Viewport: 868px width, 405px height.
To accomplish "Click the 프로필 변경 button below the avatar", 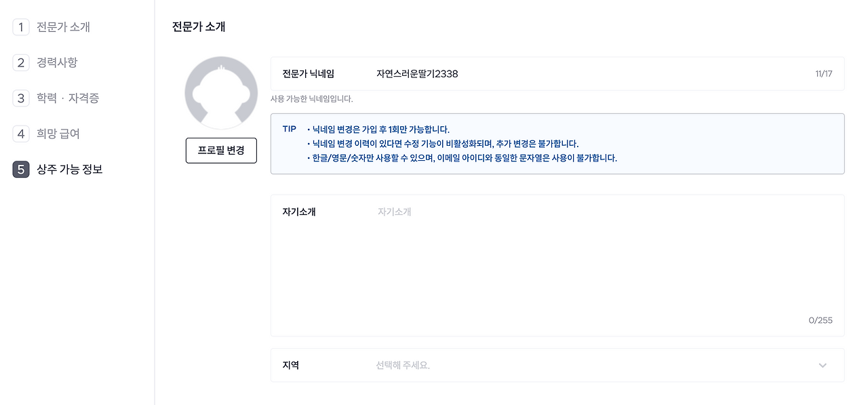I will pyautogui.click(x=221, y=151).
